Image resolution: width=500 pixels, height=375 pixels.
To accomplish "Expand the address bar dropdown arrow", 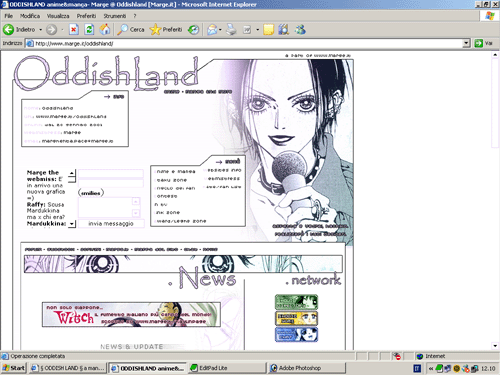I will click(x=466, y=43).
